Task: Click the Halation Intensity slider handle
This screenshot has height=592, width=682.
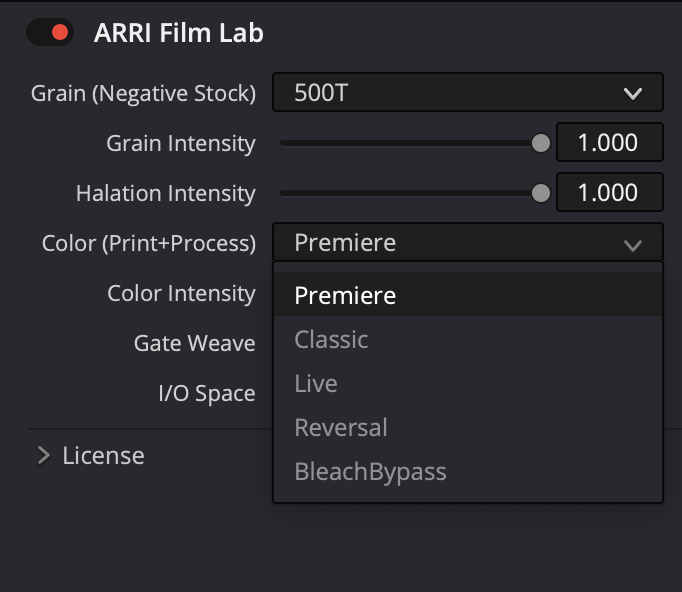Action: pyautogui.click(x=541, y=193)
